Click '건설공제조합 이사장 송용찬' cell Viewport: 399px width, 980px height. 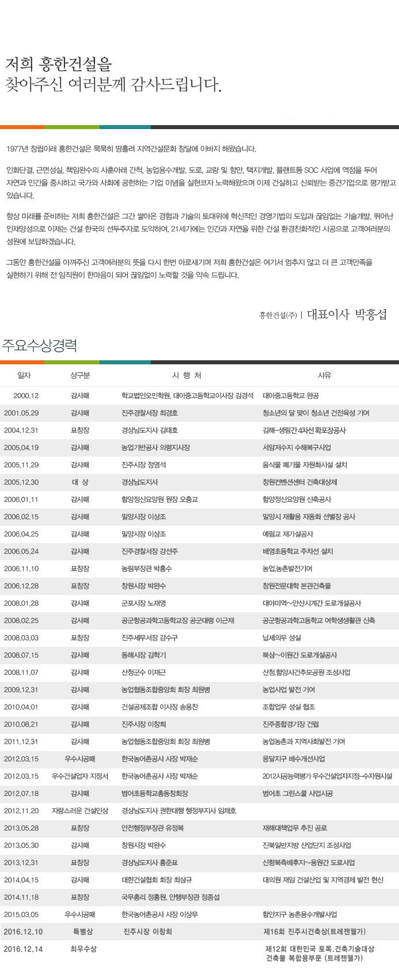click(x=159, y=707)
